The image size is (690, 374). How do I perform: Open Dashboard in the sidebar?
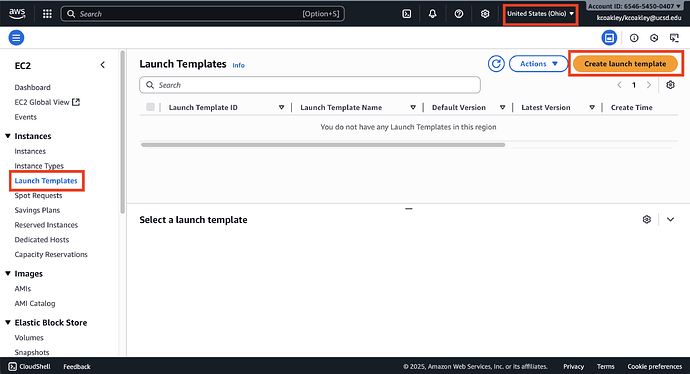pyautogui.click(x=33, y=87)
